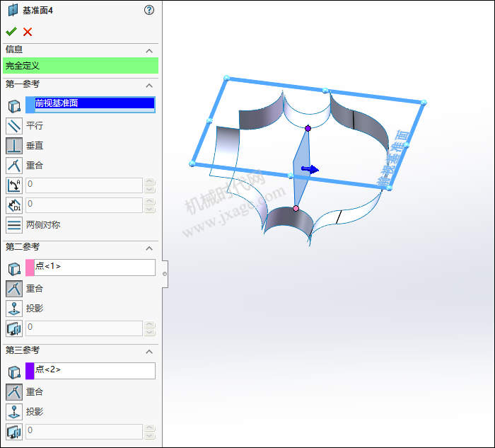Collapse the 第一参考 section

click(x=149, y=86)
